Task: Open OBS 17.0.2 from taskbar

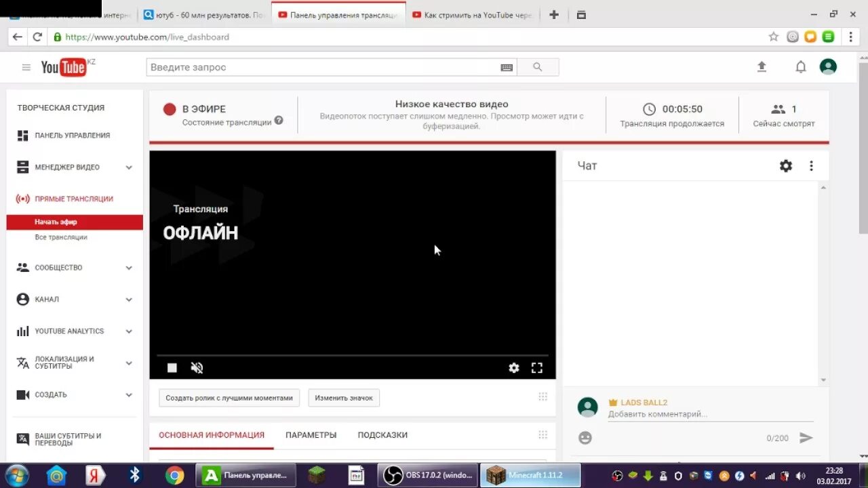Action: pos(427,475)
